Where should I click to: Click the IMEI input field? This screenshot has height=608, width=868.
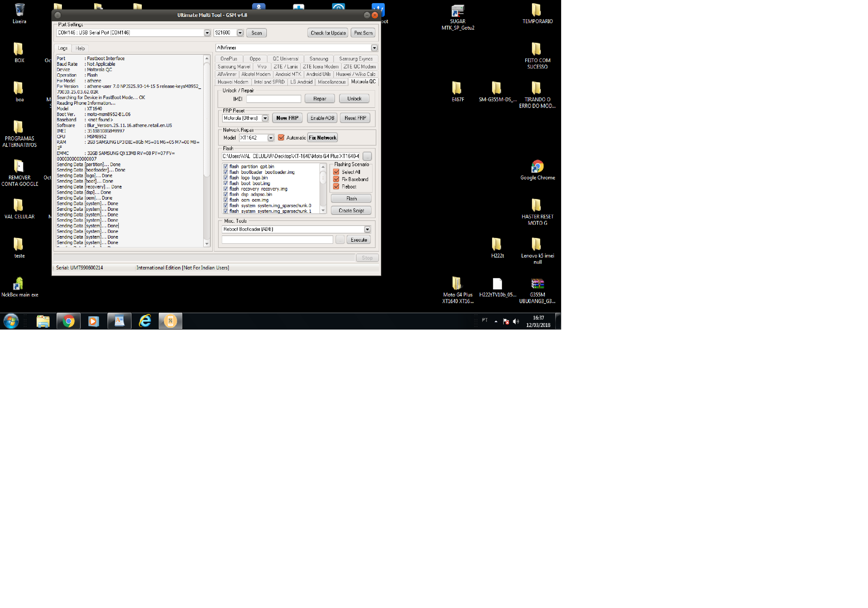coord(274,99)
